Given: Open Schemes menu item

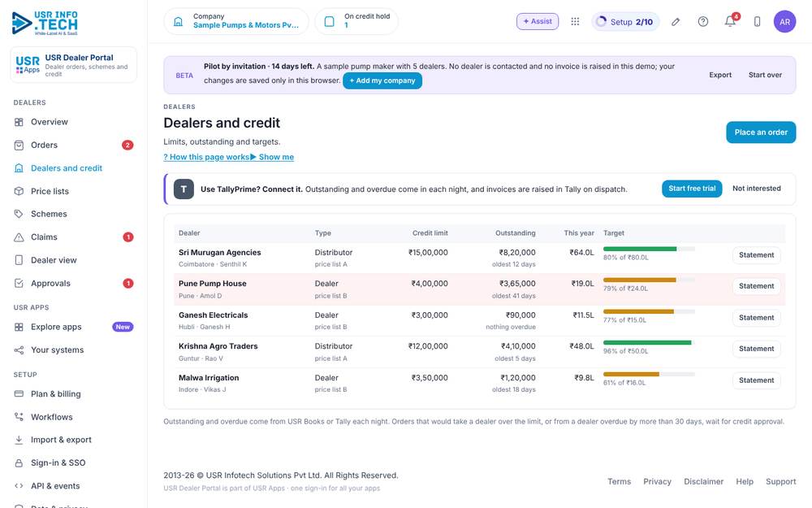Looking at the screenshot, I should [74, 214].
